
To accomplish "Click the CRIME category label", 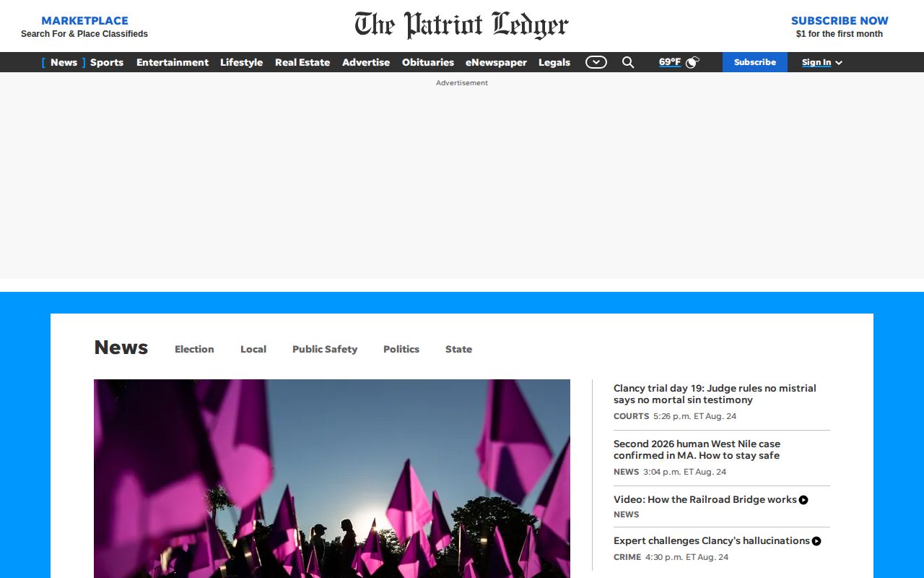I will 627,557.
